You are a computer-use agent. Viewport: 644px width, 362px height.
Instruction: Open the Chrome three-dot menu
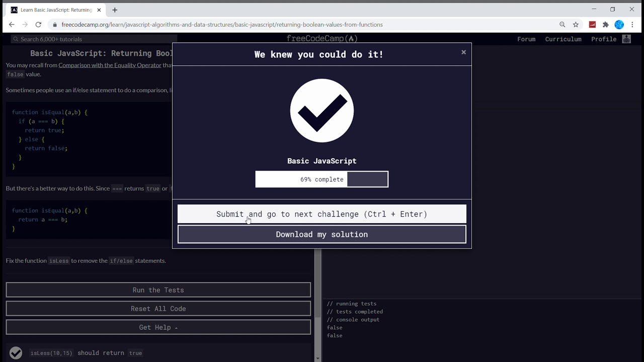pos(632,24)
